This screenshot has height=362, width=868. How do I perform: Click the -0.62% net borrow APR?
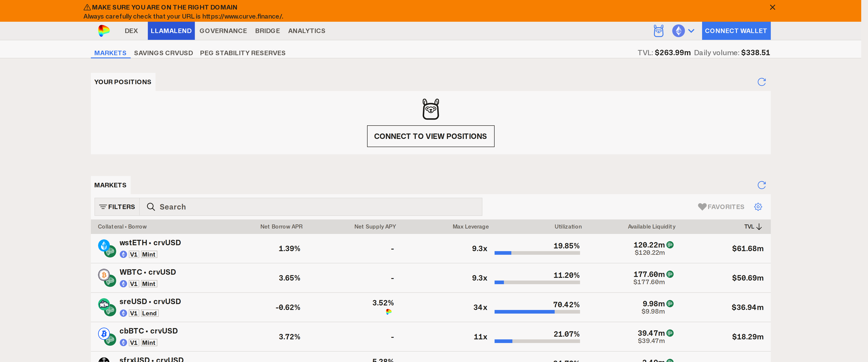tap(288, 307)
